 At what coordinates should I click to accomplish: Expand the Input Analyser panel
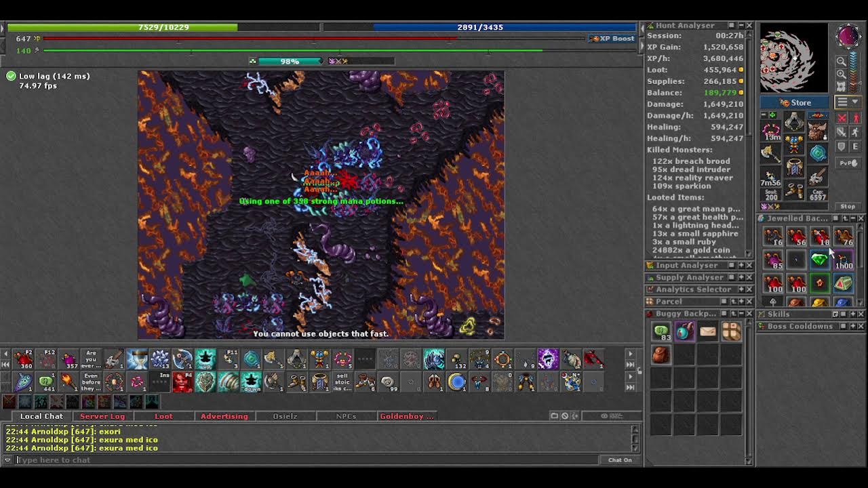(x=741, y=266)
